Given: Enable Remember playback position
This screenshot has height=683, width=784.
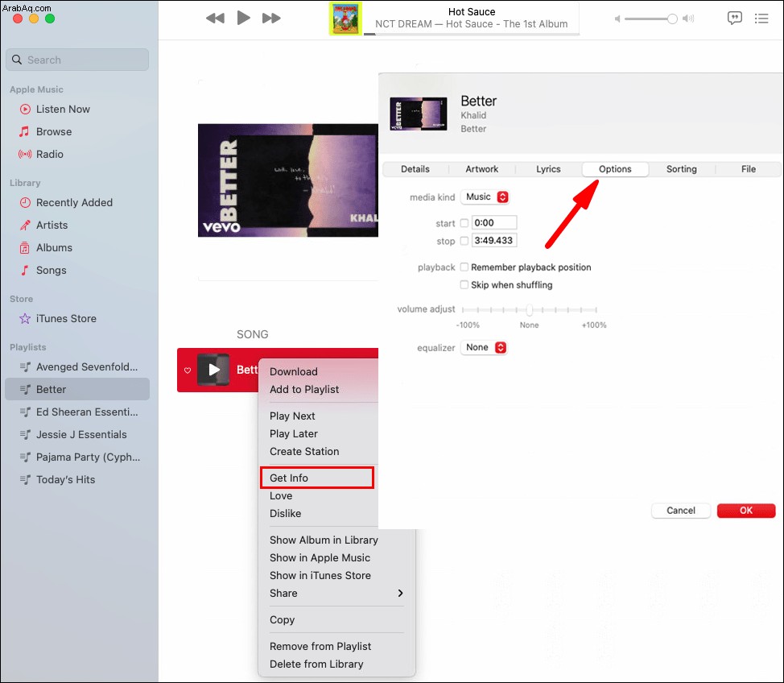Looking at the screenshot, I should 464,267.
